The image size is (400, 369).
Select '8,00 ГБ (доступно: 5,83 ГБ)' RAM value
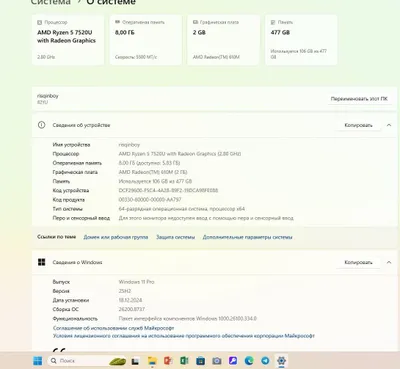click(x=149, y=163)
